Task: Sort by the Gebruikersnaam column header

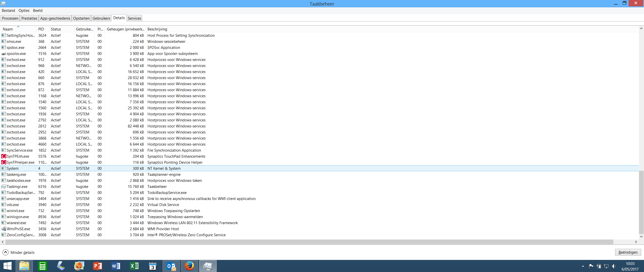Action: point(85,29)
